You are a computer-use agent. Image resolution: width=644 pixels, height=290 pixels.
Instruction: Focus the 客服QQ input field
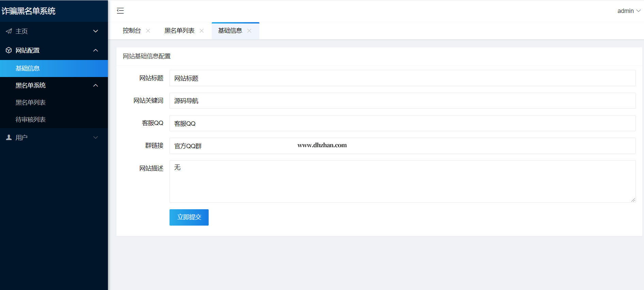402,123
